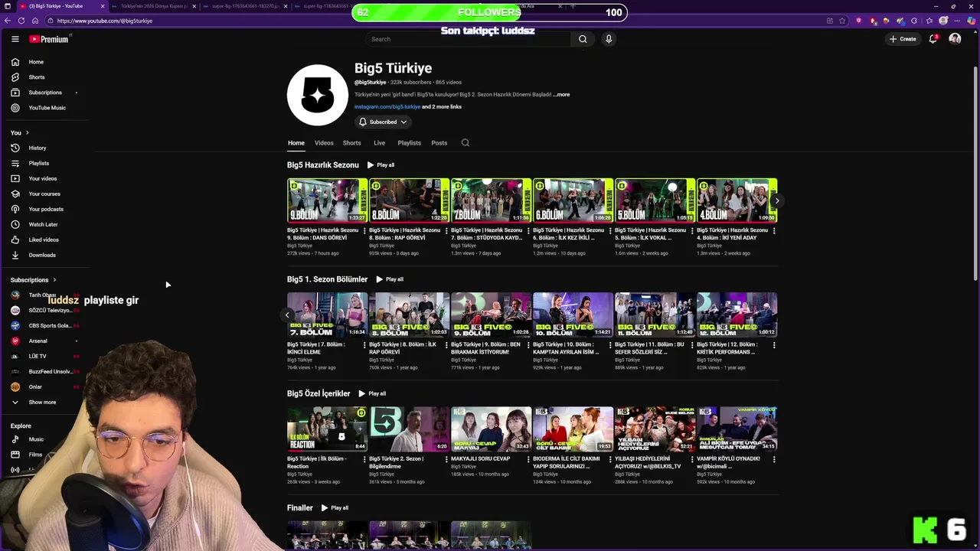Click the YouTube search field

coord(467,39)
